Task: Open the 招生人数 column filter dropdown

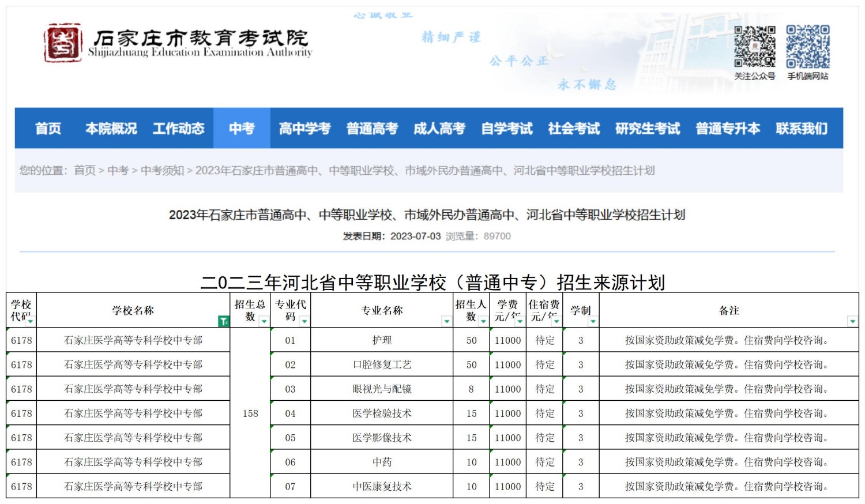Action: [x=483, y=321]
